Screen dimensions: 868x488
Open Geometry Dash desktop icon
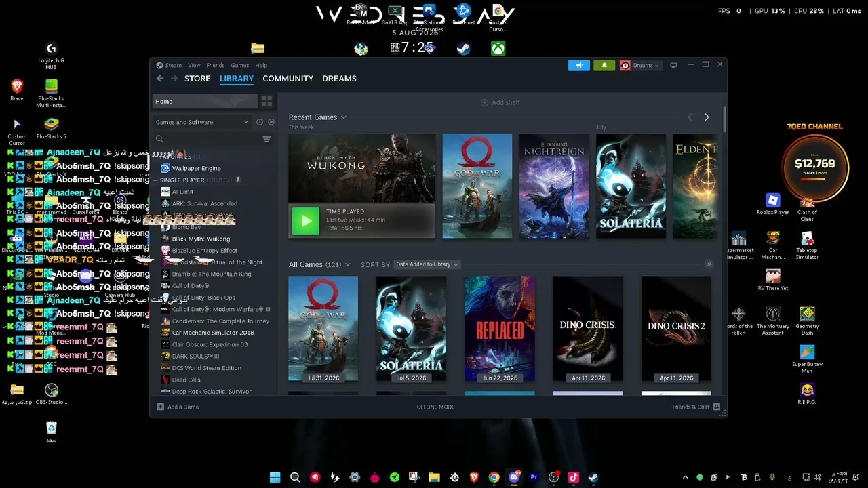click(x=807, y=321)
